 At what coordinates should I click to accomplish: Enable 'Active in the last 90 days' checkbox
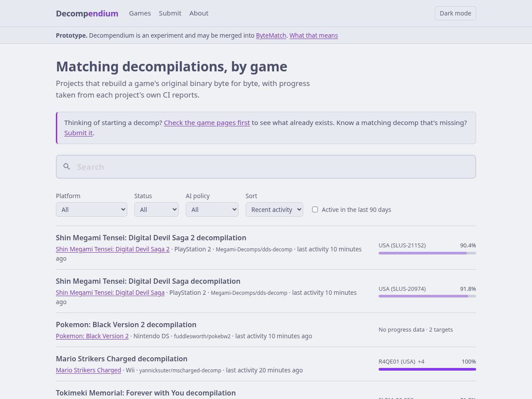point(315,210)
